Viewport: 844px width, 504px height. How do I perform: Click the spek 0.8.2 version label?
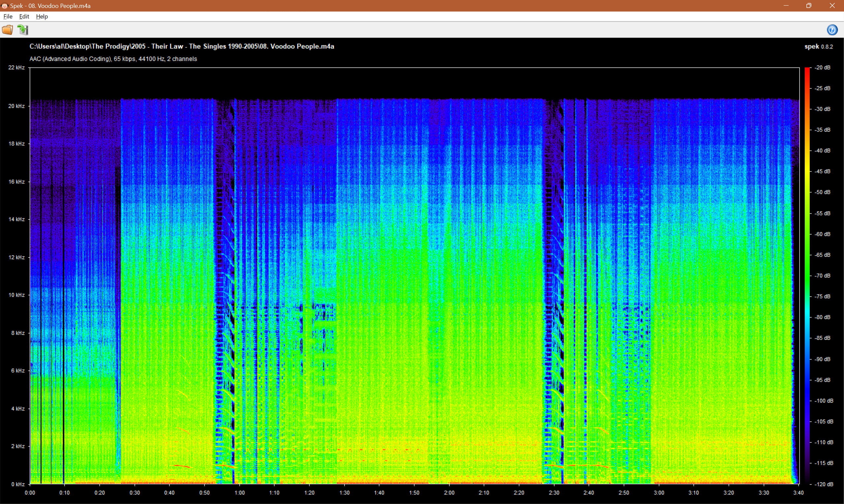(x=819, y=46)
